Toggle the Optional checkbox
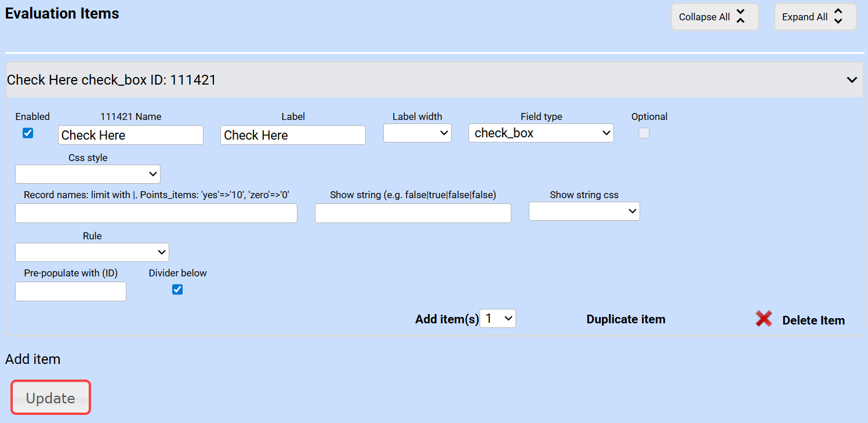Image resolution: width=868 pixels, height=423 pixels. [x=644, y=133]
